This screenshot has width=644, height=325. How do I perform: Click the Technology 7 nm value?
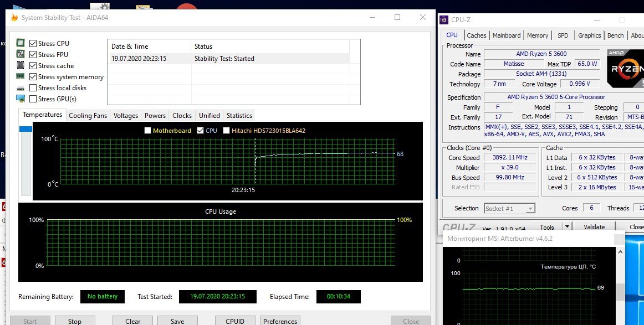coord(499,84)
